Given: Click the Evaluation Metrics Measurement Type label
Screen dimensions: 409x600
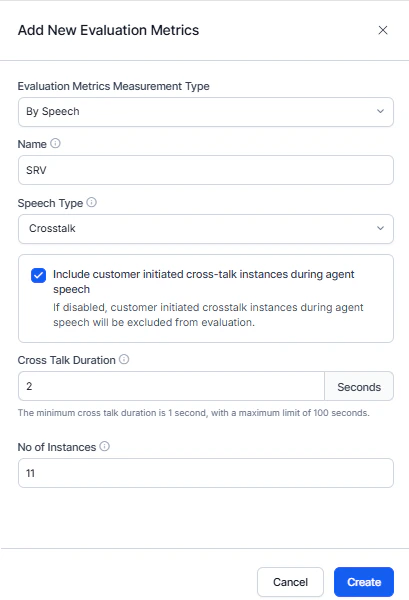Looking at the screenshot, I should tap(114, 86).
